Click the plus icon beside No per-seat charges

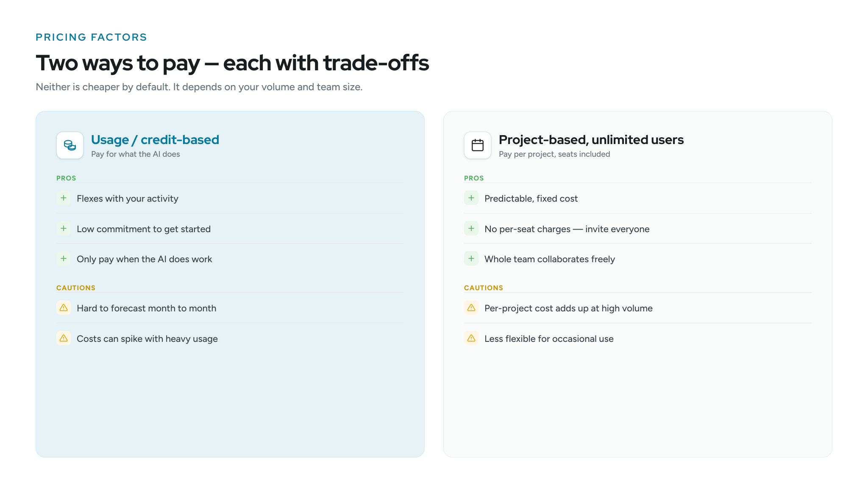tap(471, 228)
